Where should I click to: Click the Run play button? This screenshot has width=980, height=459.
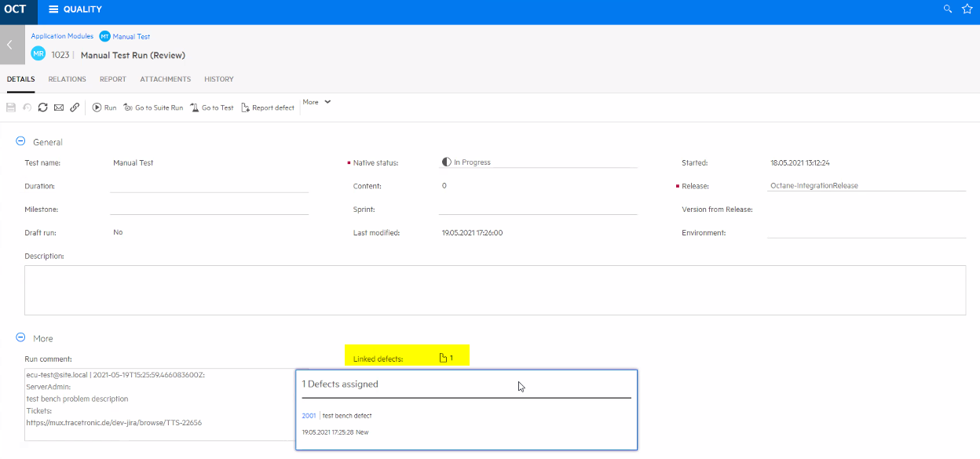[x=104, y=107]
